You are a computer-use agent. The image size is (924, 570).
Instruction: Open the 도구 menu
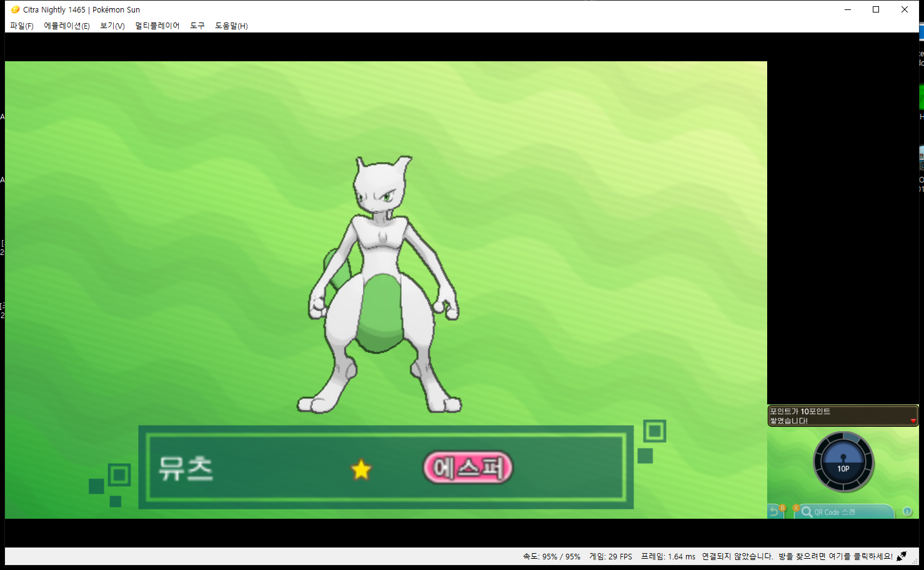pos(197,26)
